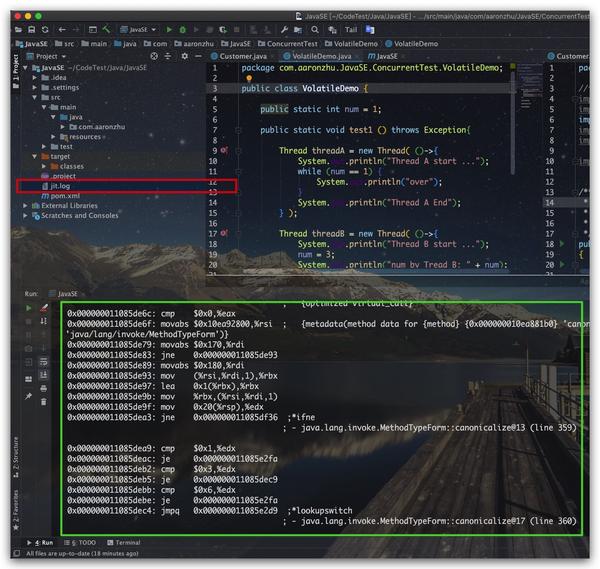Open the JavaSE run configuration dropdown
This screenshot has height=569, width=600.
point(138,30)
